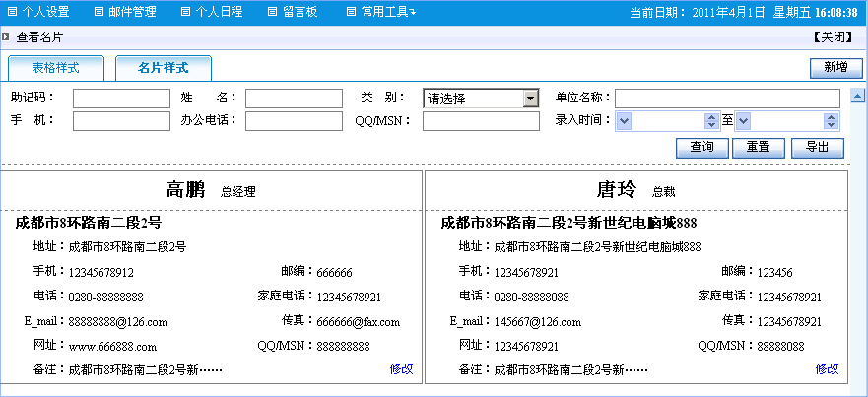The width and height of the screenshot is (868, 397).
Task: Click the phone 0280-88888088
Action: [531, 297]
